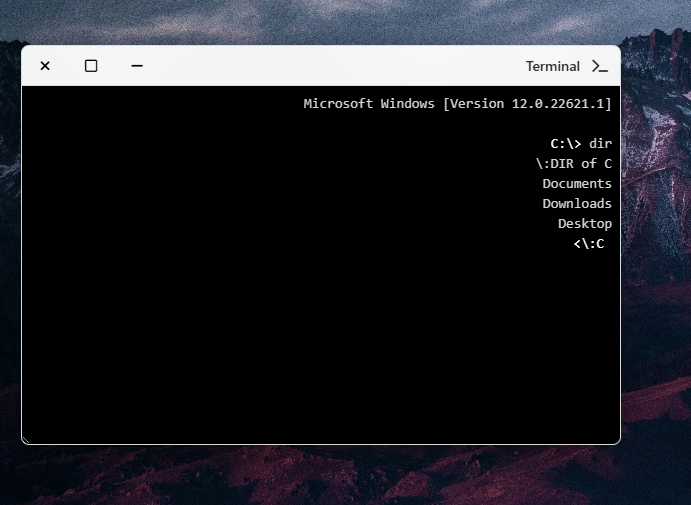Select the Documents directory entry
The height and width of the screenshot is (505, 691).
(x=577, y=184)
